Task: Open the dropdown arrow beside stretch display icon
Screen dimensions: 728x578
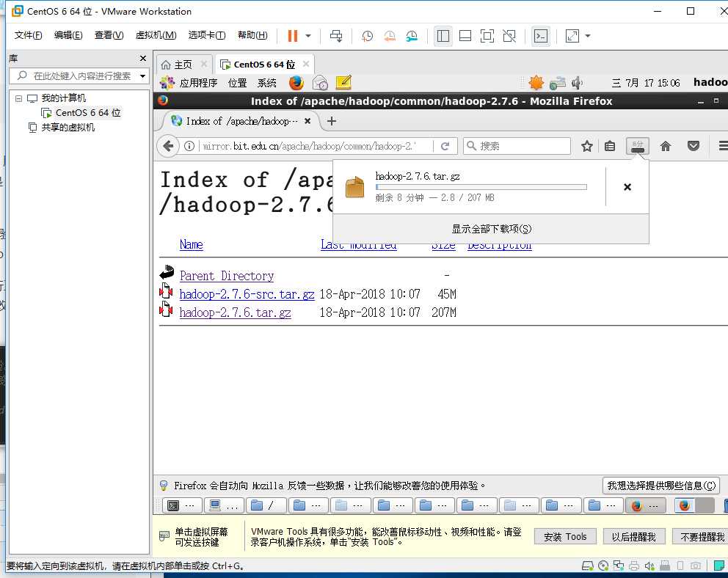Action: click(x=588, y=36)
